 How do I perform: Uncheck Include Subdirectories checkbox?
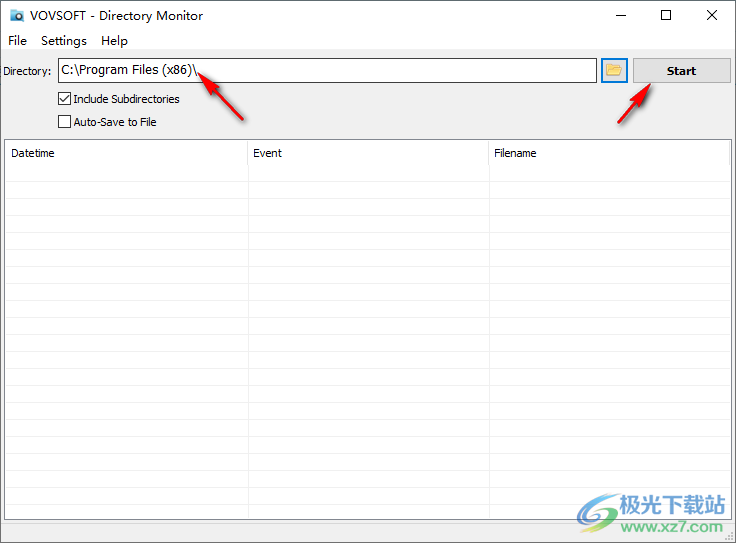coord(64,99)
